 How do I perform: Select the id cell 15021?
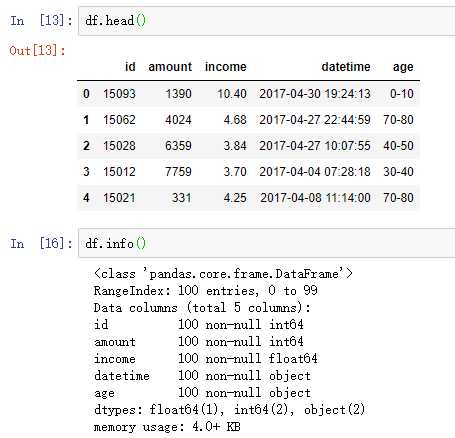click(x=119, y=198)
